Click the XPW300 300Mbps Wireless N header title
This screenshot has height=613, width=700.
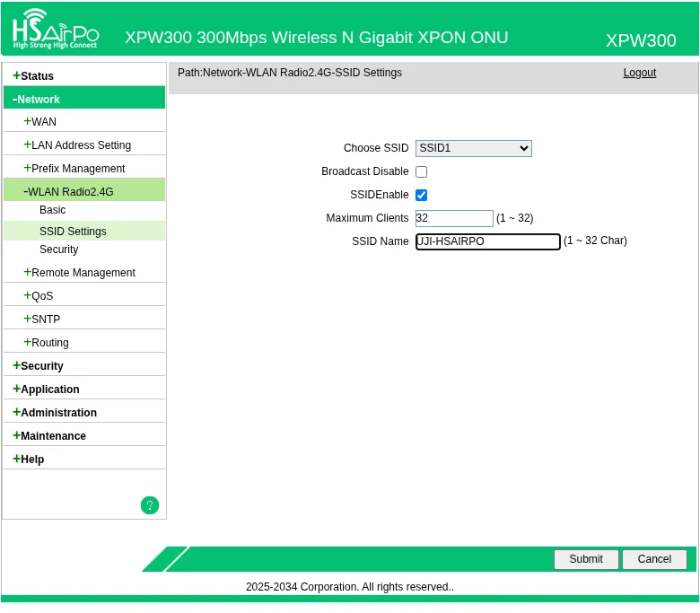(316, 38)
